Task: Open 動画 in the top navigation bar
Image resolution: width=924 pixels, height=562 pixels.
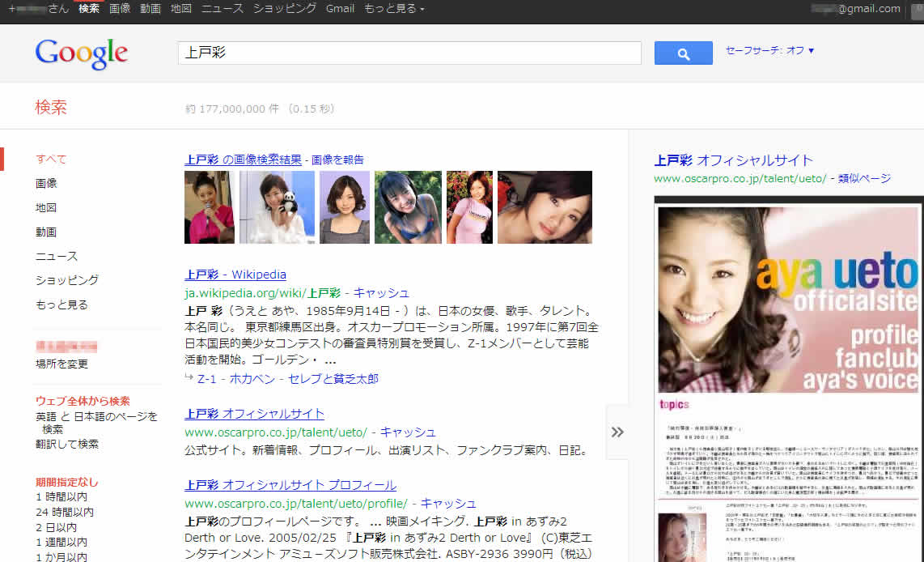Action: 150,9
